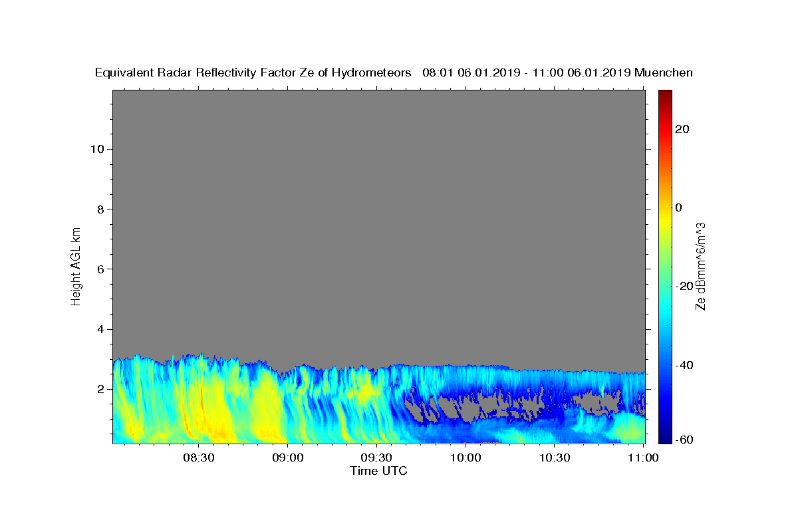Click the 'Ze dBmm^6/m^3' colorbar label
798x532 pixels.
[700, 266]
